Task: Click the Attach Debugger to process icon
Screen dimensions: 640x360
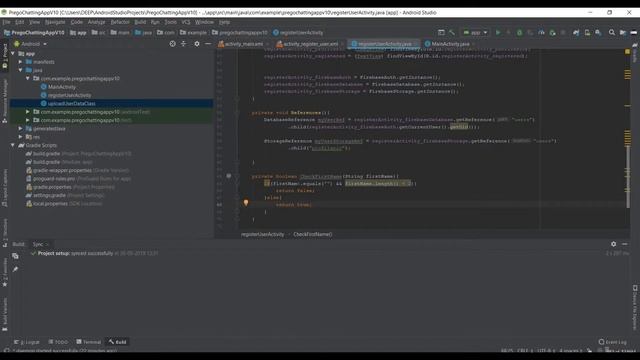Action: pyautogui.click(x=552, y=33)
